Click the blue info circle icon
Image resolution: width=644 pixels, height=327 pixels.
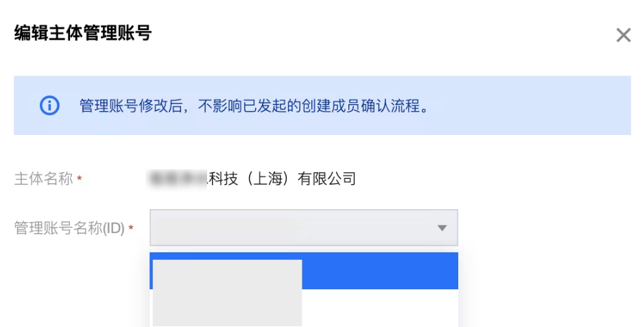click(49, 106)
